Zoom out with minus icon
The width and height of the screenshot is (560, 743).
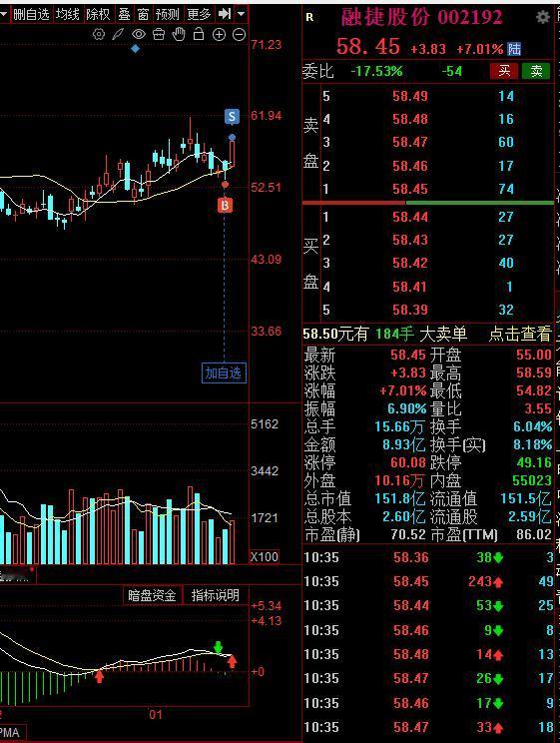[x=240, y=34]
